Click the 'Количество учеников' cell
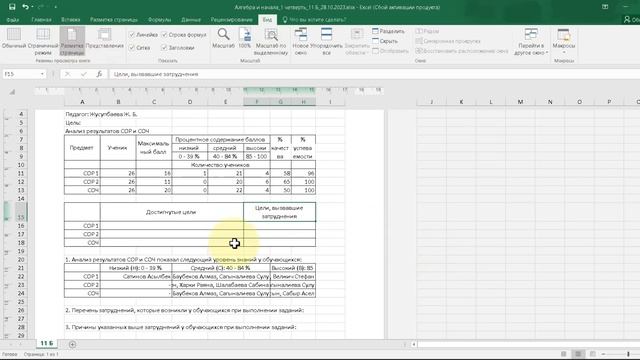 (220, 165)
